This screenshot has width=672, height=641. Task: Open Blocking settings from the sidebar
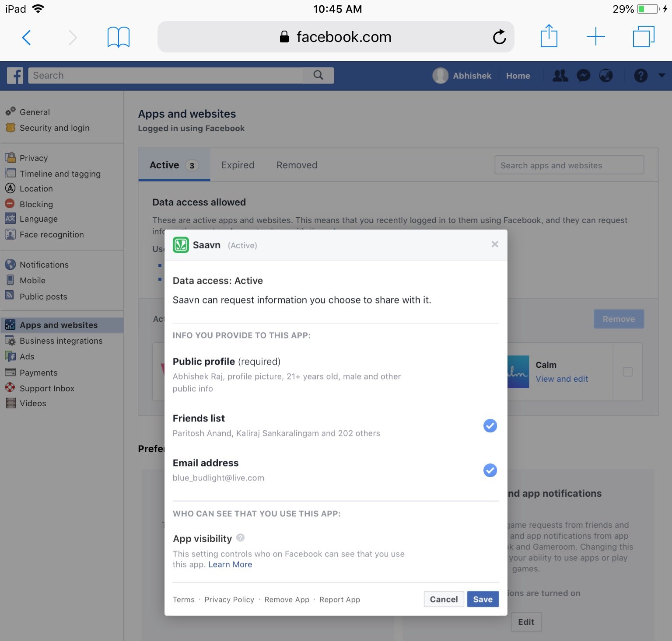tap(36, 204)
